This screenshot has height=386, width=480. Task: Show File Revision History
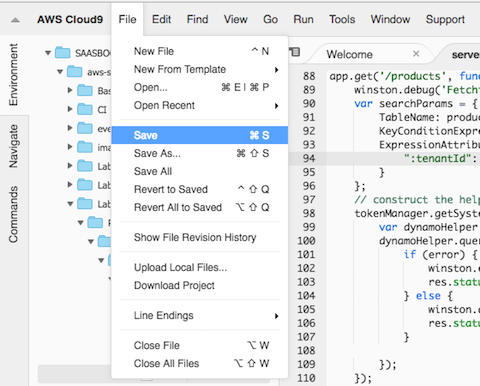(x=200, y=237)
